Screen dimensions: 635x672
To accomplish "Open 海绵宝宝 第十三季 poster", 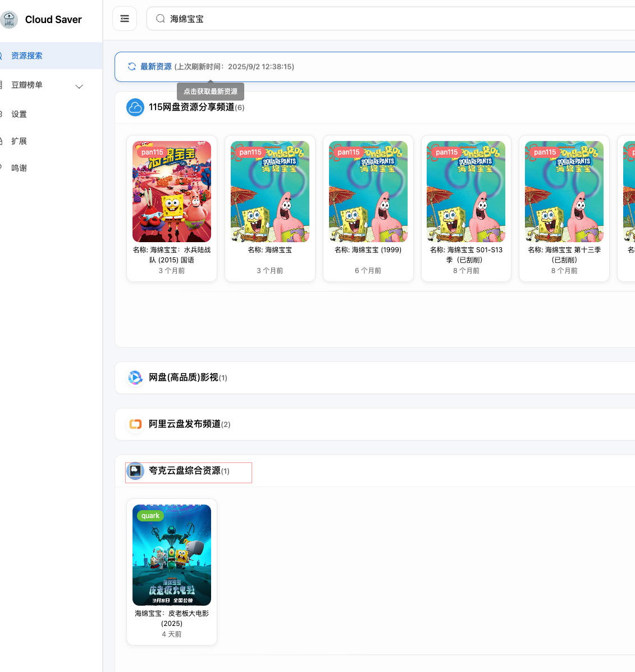I will click(x=564, y=192).
